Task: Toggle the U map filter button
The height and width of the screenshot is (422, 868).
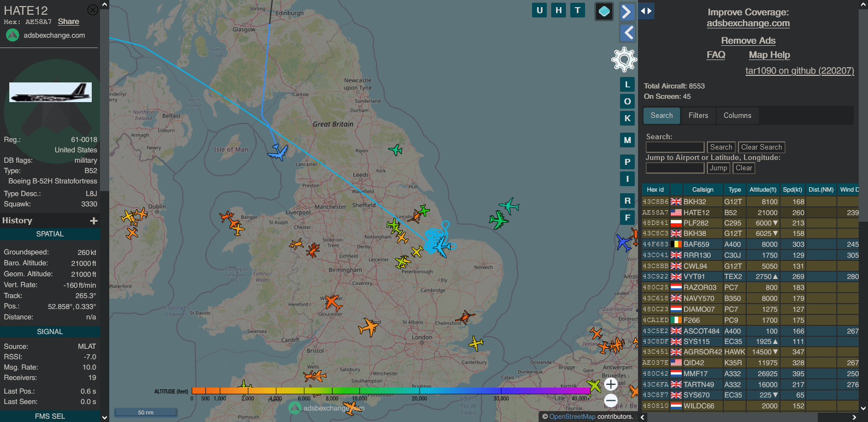Action: (x=540, y=10)
